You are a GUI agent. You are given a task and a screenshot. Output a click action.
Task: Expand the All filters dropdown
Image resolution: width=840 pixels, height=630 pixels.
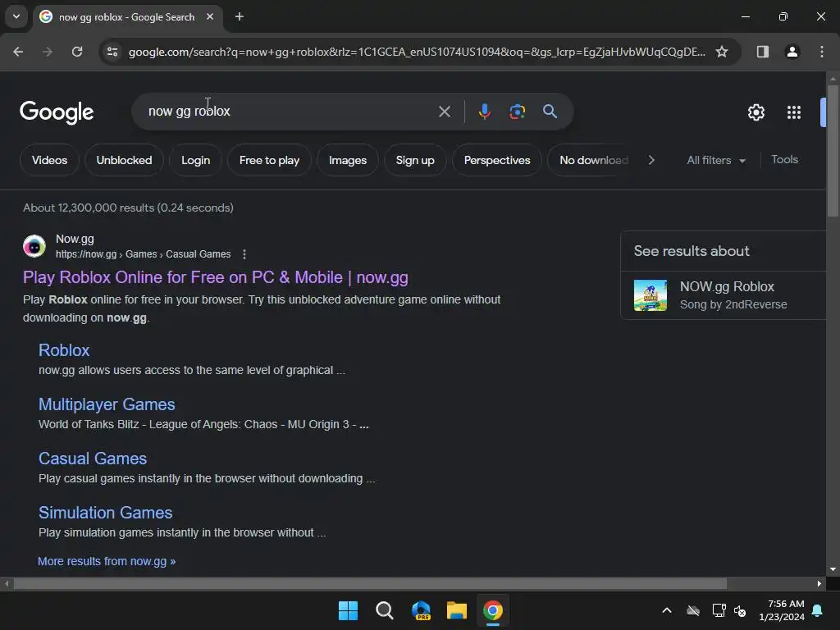point(716,160)
